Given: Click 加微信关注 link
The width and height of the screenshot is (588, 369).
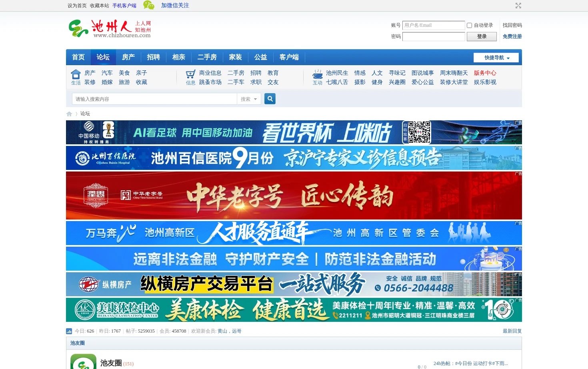Looking at the screenshot, I should pyautogui.click(x=175, y=6).
